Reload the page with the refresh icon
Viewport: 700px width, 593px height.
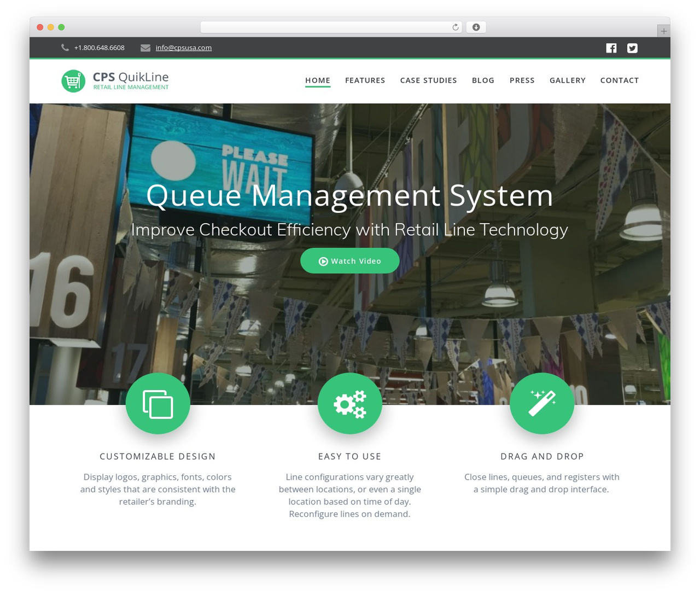(x=456, y=27)
